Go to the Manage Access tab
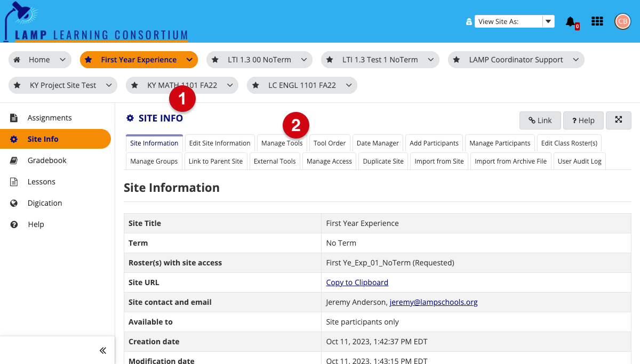Screen dimensions: 640x364 pos(329,161)
